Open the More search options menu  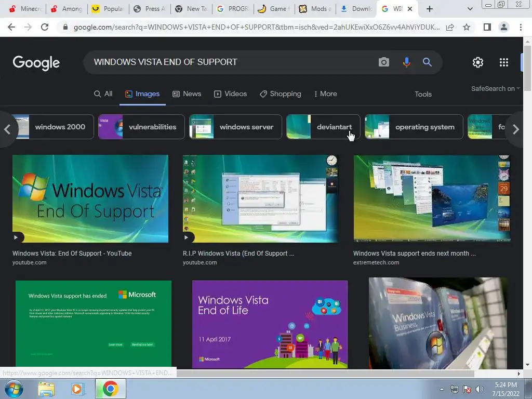click(325, 94)
